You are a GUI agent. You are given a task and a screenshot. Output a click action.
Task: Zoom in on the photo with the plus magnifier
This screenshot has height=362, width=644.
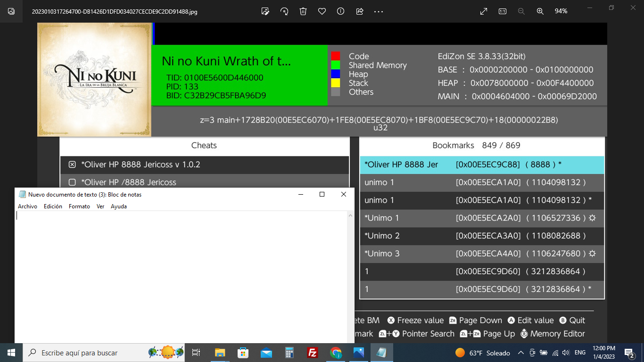coord(540,11)
